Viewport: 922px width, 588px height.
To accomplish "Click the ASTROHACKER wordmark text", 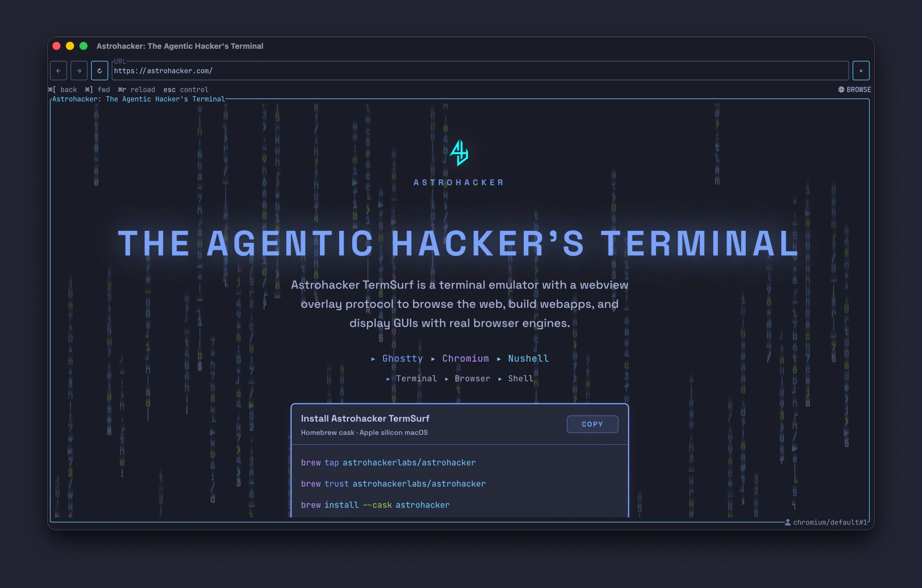I will pyautogui.click(x=459, y=182).
